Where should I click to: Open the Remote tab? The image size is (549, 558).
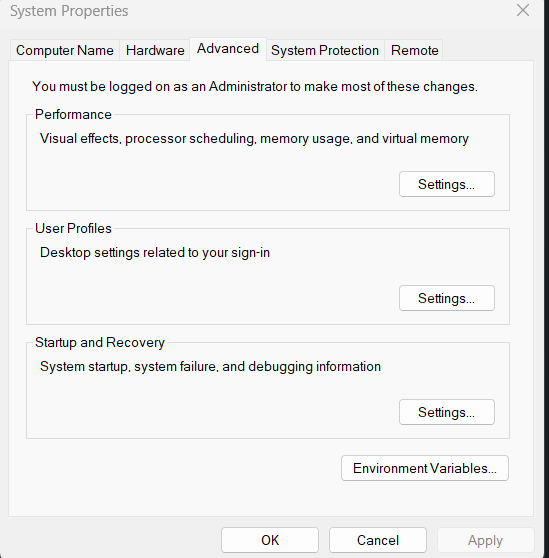click(x=415, y=50)
